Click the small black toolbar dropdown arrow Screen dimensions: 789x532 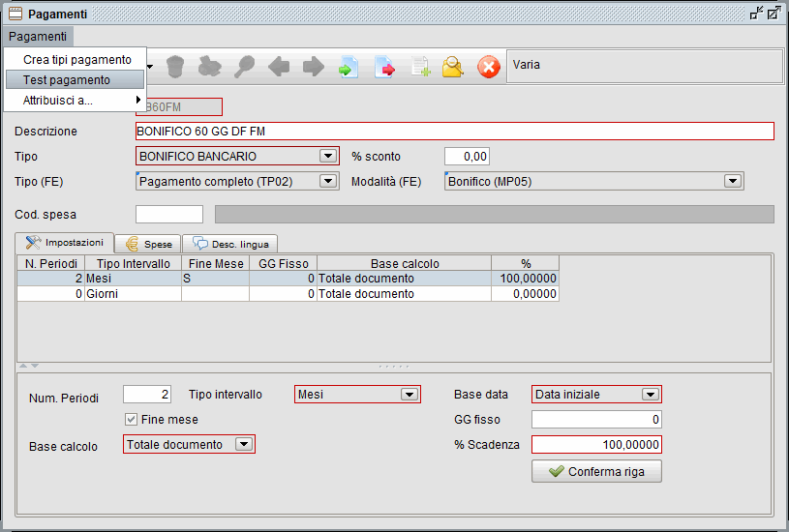coord(150,67)
